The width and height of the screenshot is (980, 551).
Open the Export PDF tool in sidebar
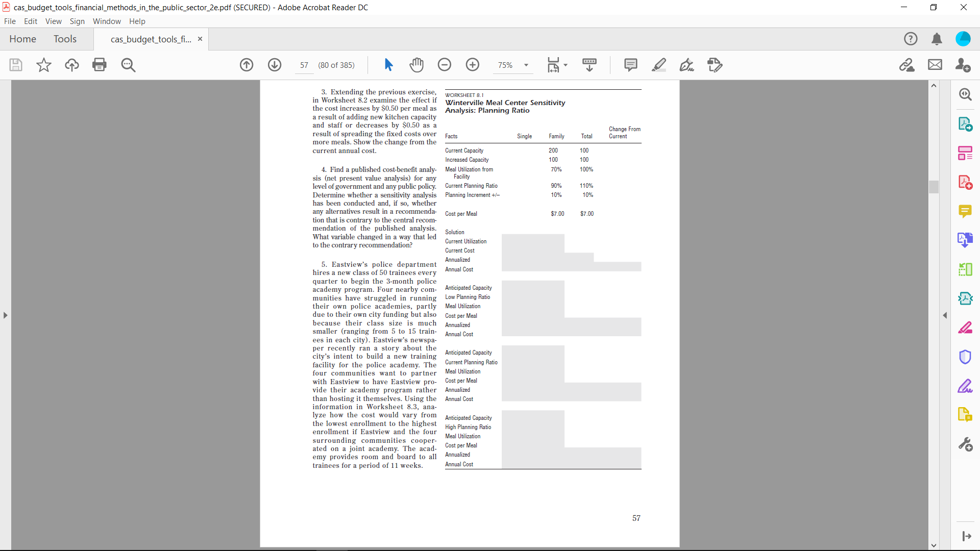(965, 124)
